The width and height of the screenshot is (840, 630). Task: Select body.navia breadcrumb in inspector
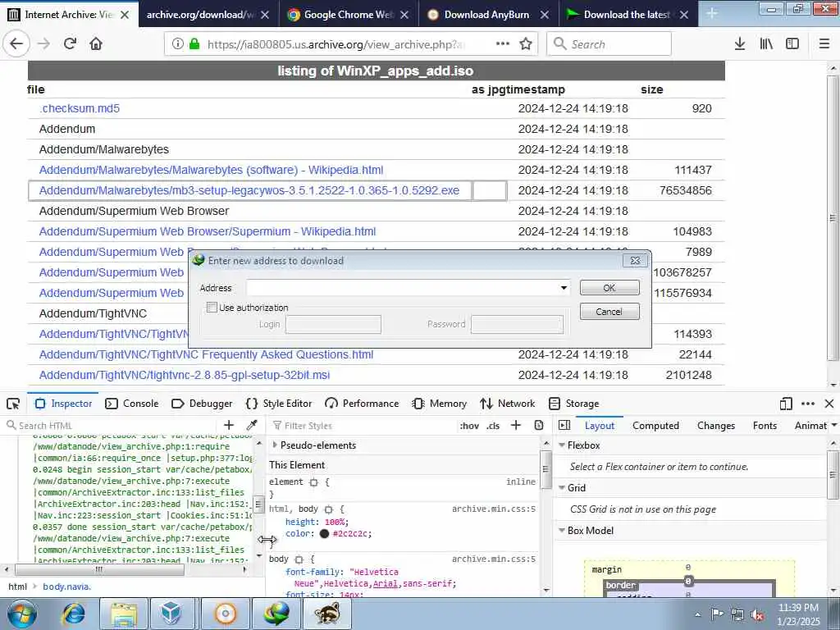pos(67,587)
